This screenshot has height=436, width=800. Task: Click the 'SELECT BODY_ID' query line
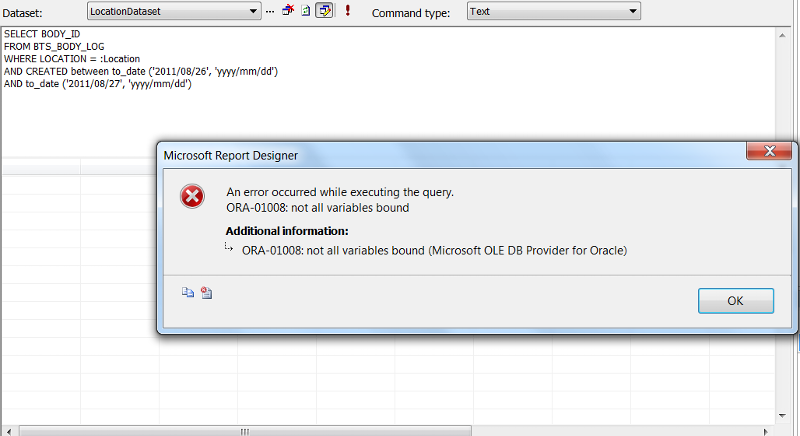click(42, 34)
